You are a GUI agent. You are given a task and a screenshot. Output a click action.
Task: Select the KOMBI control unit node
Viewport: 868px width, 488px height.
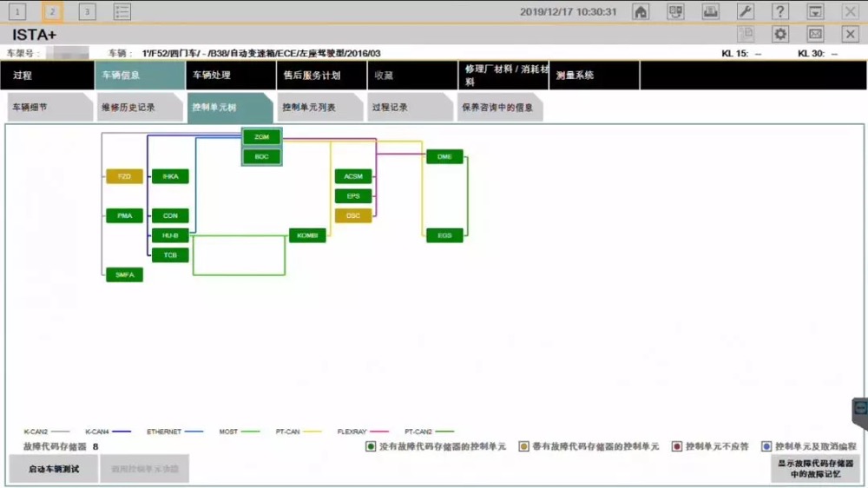(x=307, y=235)
